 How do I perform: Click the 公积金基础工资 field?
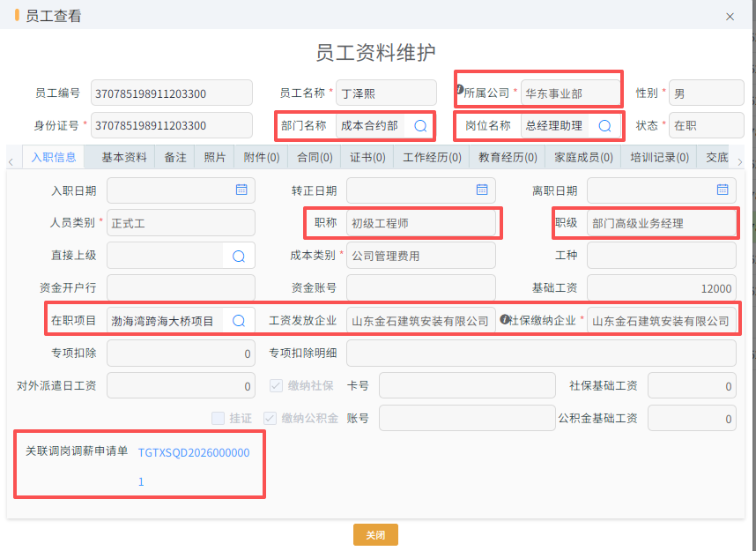click(692, 418)
